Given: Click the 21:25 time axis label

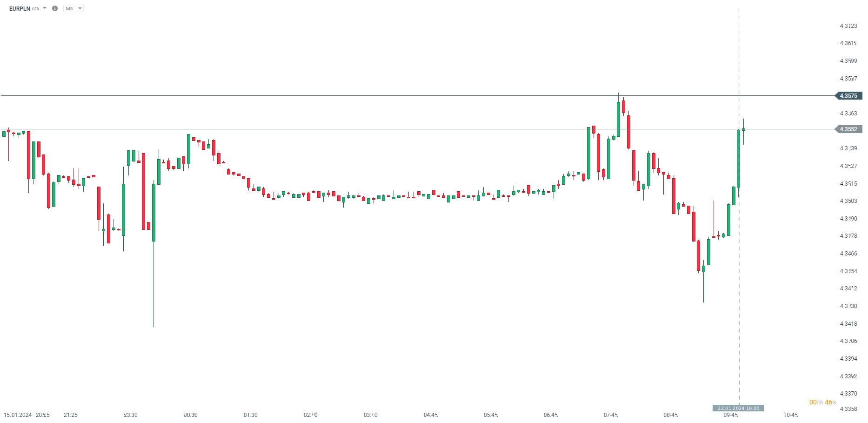Looking at the screenshot, I should [x=71, y=415].
